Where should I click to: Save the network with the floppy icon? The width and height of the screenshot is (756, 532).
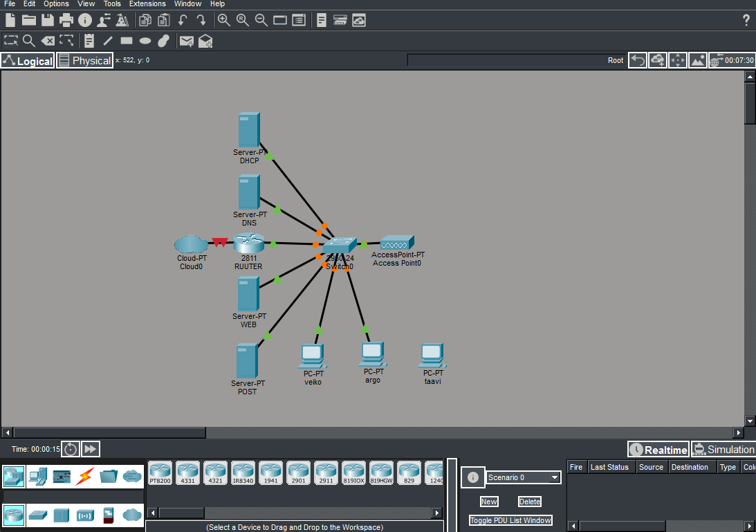coord(47,20)
